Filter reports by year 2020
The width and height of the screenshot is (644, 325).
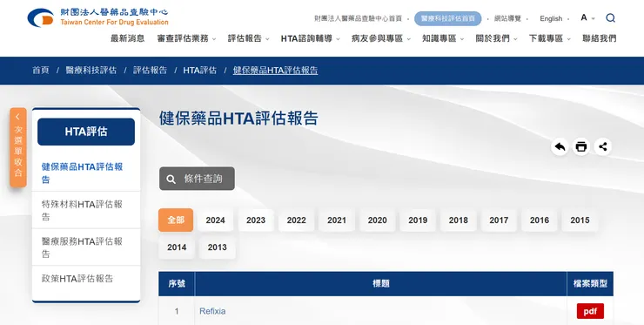tap(378, 220)
